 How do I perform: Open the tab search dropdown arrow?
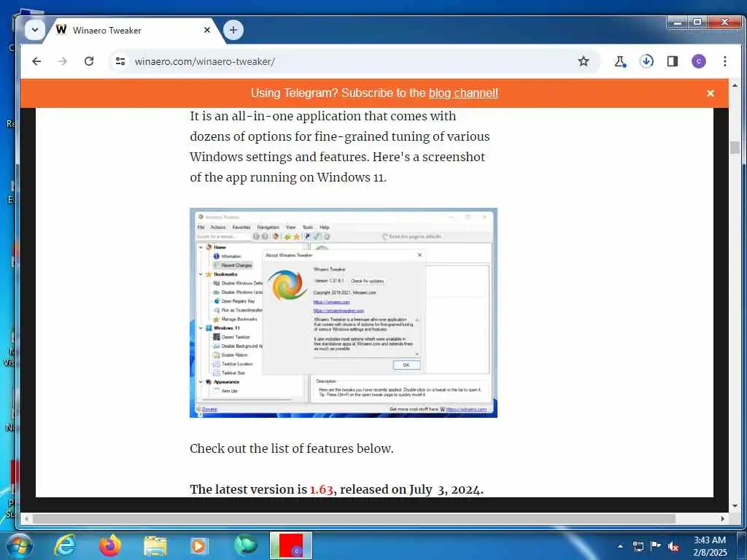pyautogui.click(x=35, y=30)
